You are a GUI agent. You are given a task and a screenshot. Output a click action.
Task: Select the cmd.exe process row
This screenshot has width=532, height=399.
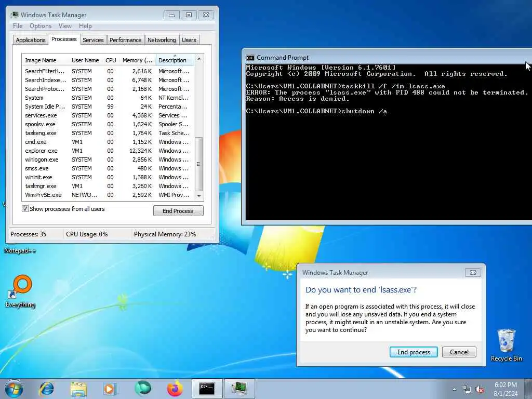(x=108, y=142)
